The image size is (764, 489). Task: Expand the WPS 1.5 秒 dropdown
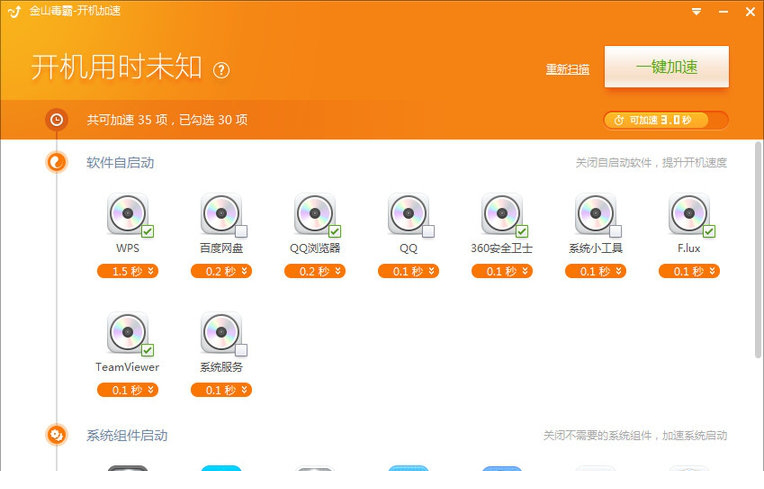[128, 271]
